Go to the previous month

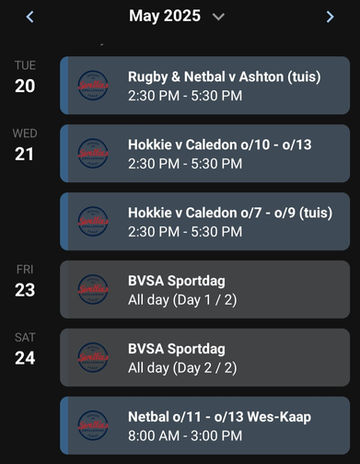(x=30, y=16)
